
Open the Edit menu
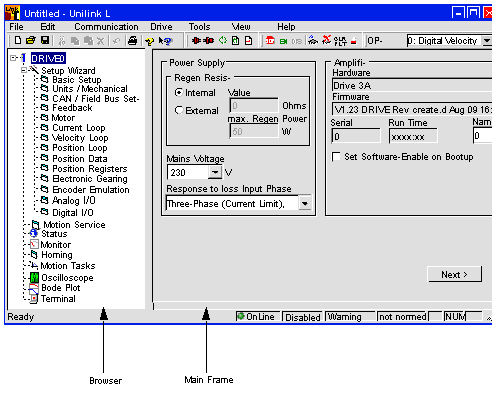click(x=48, y=27)
